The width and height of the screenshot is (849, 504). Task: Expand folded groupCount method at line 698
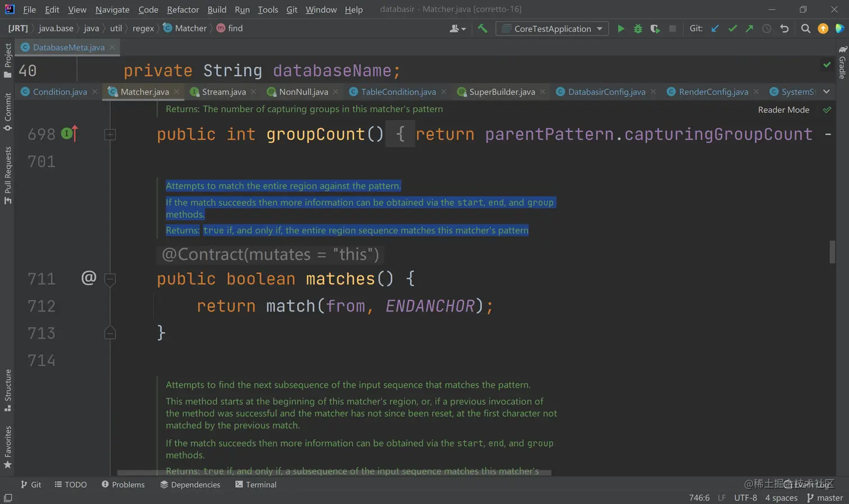tap(110, 134)
